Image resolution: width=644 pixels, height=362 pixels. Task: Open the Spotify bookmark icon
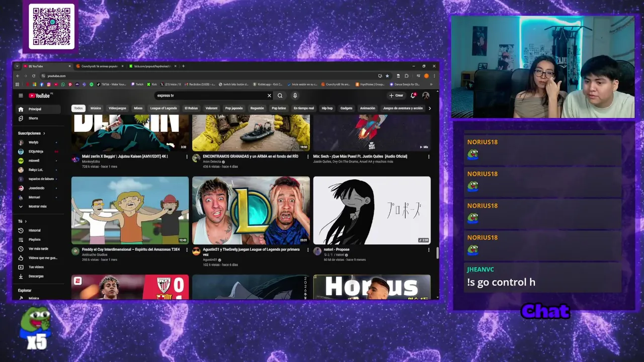pos(92,84)
